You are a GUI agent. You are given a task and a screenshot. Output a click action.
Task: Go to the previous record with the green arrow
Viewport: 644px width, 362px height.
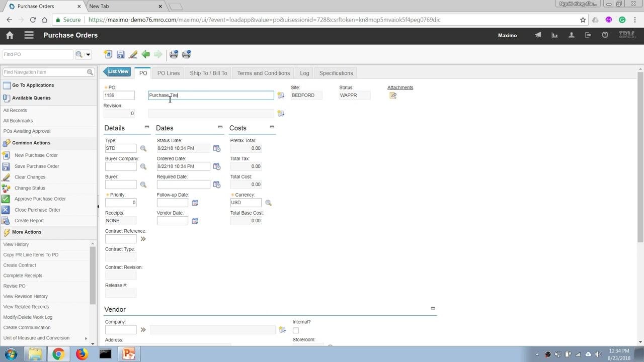[x=145, y=54]
